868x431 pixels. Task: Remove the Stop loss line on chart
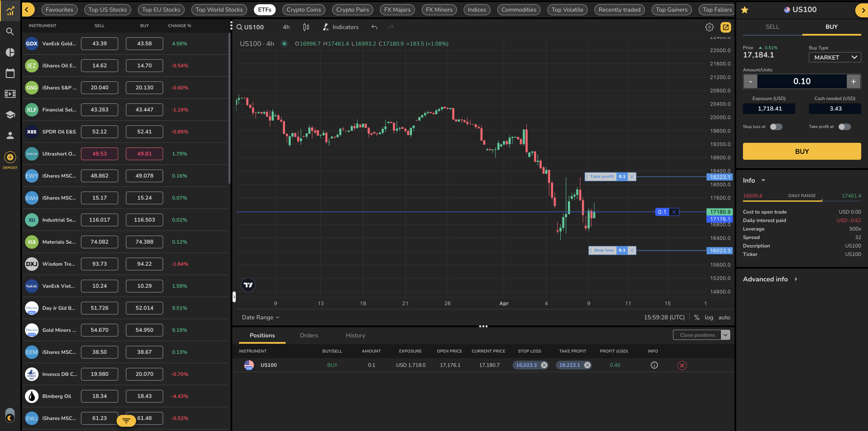coord(632,250)
